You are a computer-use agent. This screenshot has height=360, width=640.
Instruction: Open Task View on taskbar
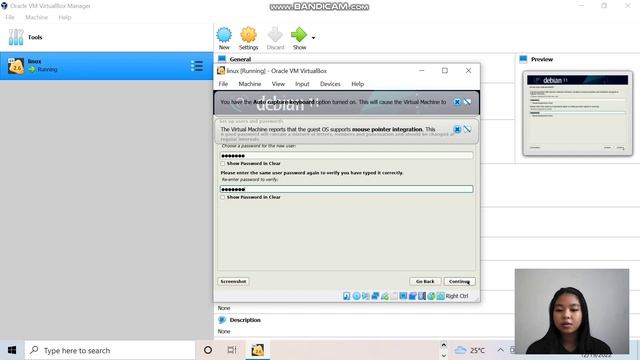(x=232, y=350)
